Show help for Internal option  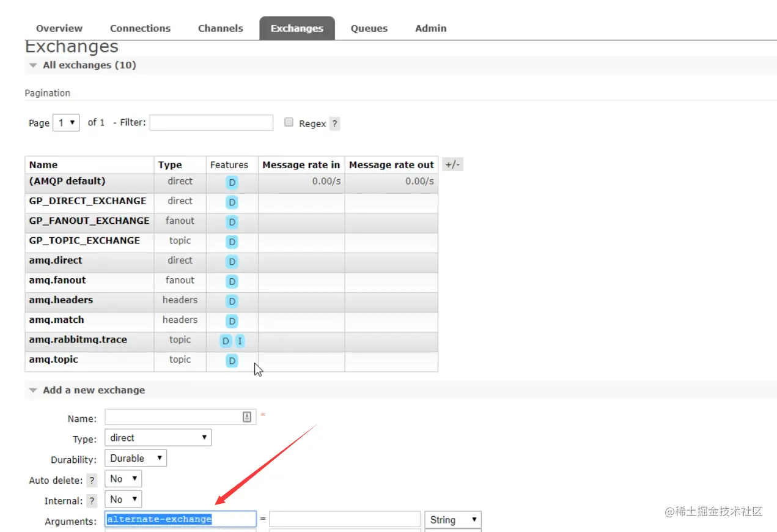pos(92,501)
